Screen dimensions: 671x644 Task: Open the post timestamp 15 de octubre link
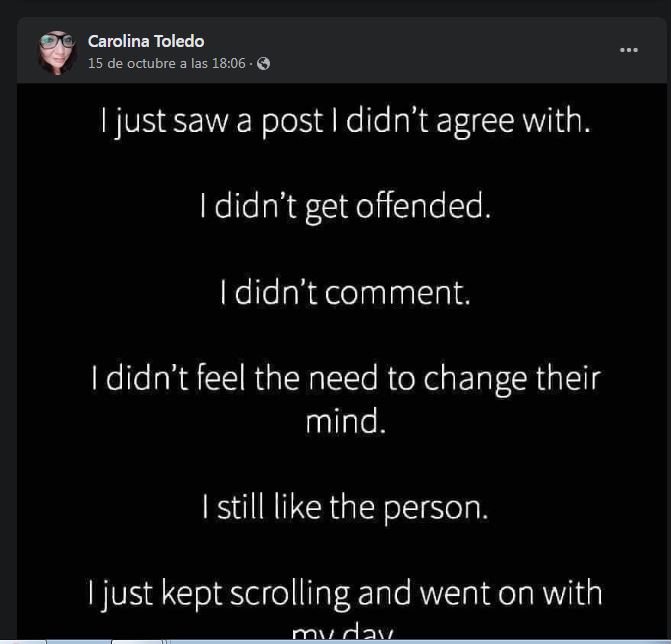point(166,63)
